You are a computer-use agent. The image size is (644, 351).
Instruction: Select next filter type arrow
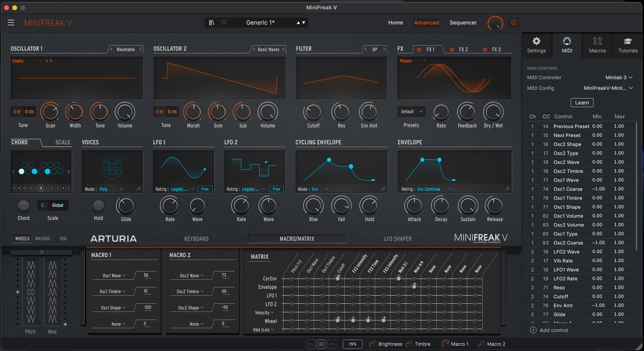click(384, 49)
